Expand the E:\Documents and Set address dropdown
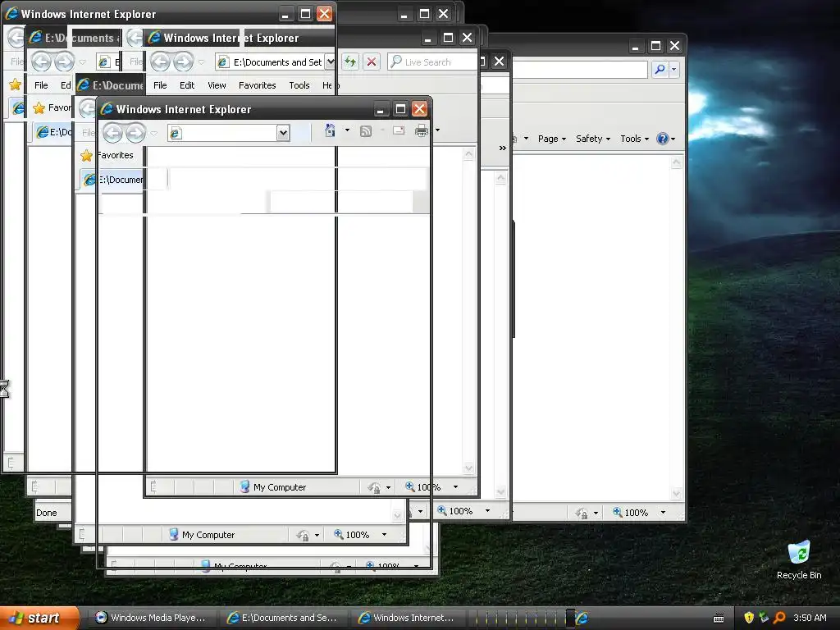 [330, 62]
